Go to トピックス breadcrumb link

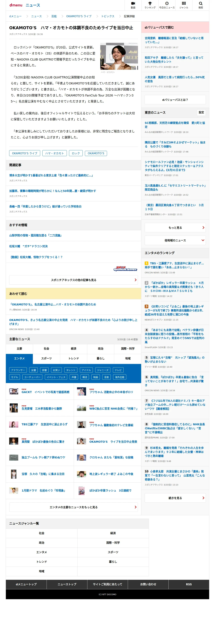point(108,16)
